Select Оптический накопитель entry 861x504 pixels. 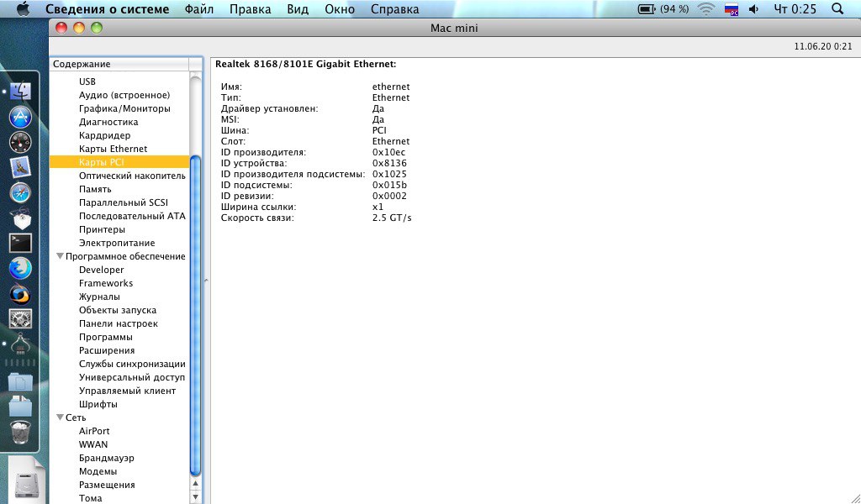point(132,176)
